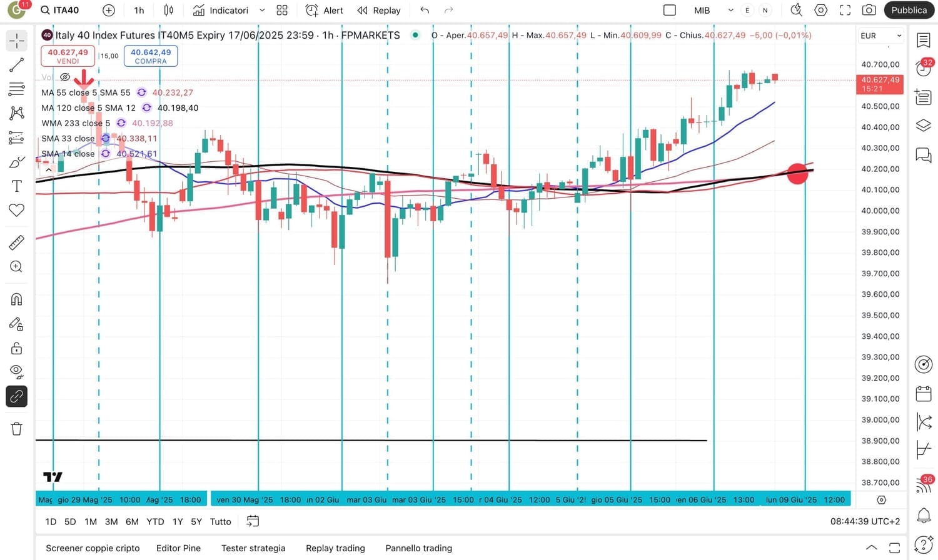Open the watchlist panel in right sidebar
This screenshot has width=938, height=560.
tap(924, 41)
